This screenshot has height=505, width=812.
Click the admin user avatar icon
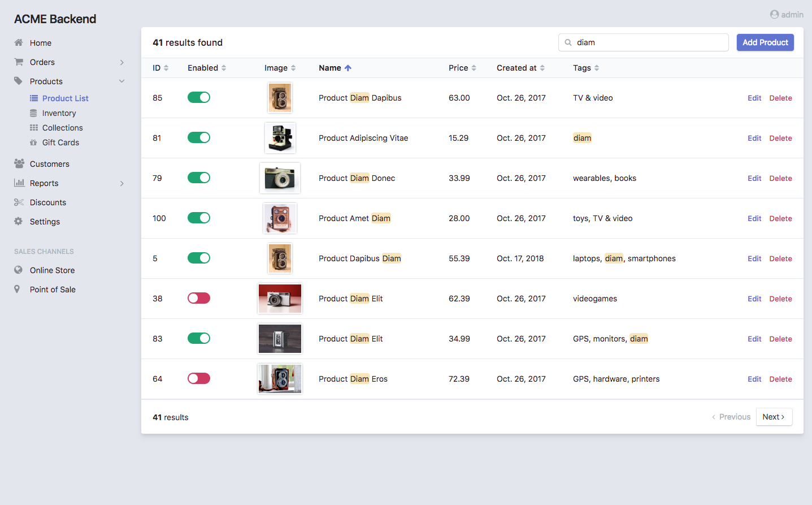click(774, 15)
